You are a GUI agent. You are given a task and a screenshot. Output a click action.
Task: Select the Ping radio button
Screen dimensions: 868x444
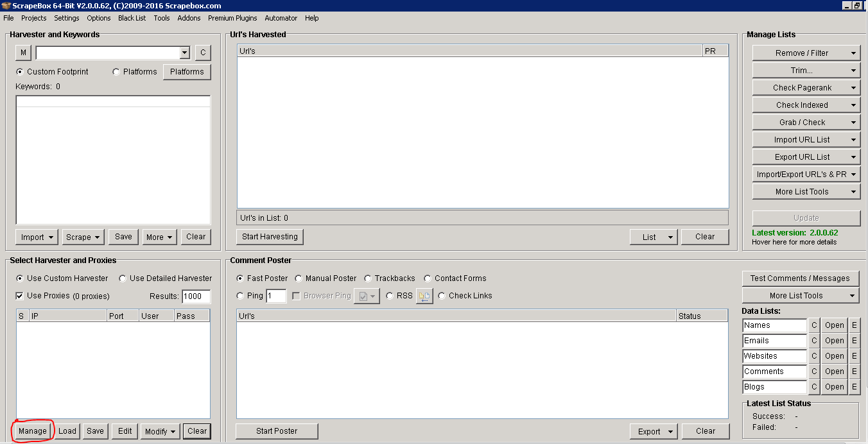coord(240,296)
